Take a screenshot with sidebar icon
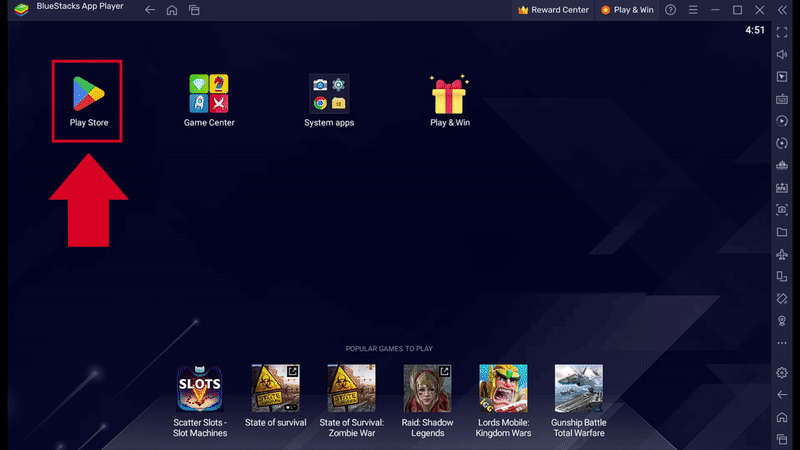The image size is (800, 450). tap(782, 210)
